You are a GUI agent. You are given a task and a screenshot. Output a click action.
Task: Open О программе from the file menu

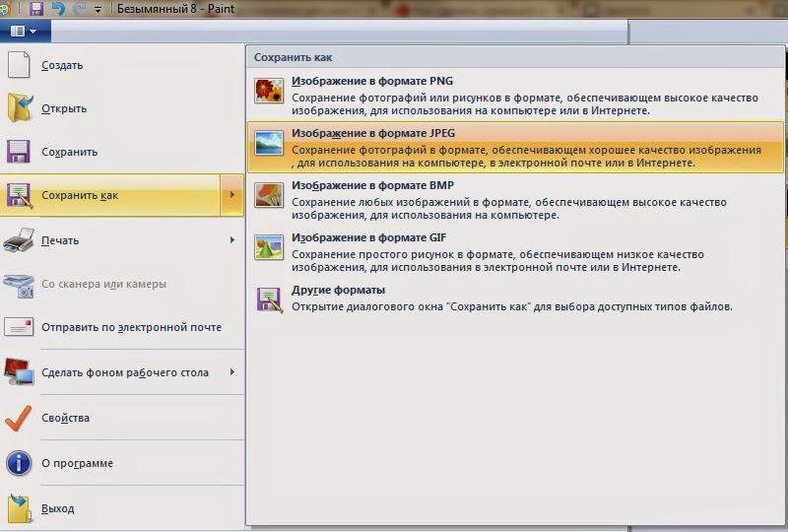122,463
